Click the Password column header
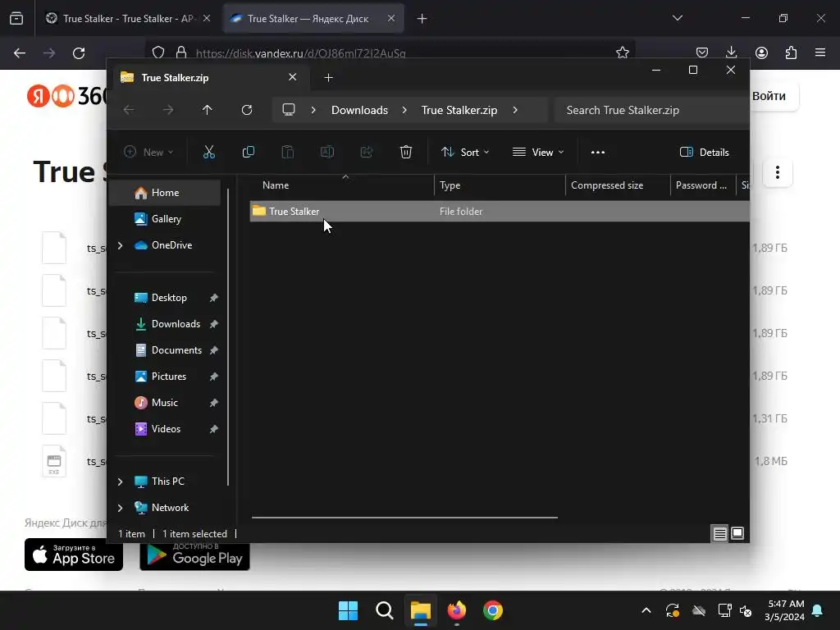 click(702, 185)
